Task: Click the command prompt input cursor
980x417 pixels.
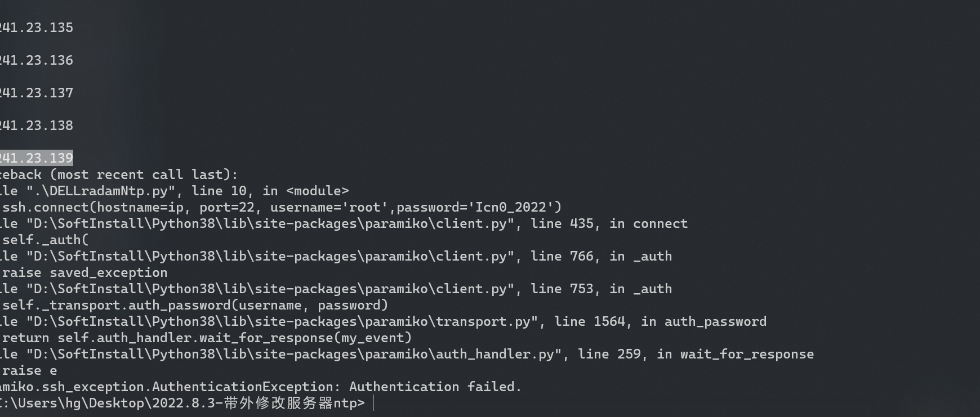Action: tap(373, 403)
